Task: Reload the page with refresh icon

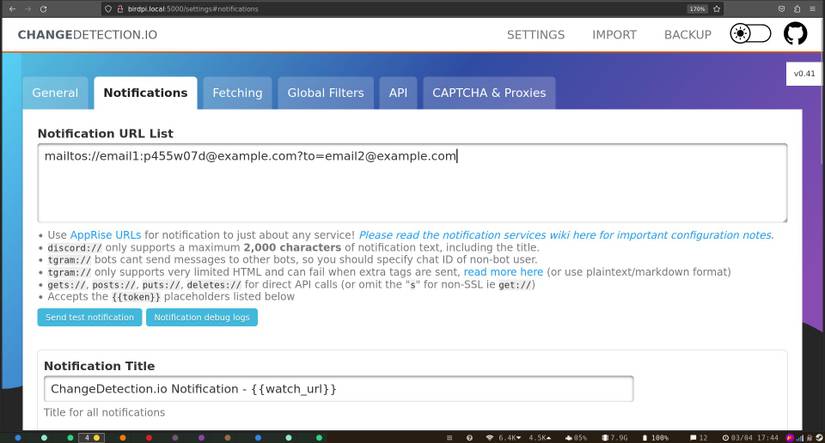Action: [x=44, y=9]
